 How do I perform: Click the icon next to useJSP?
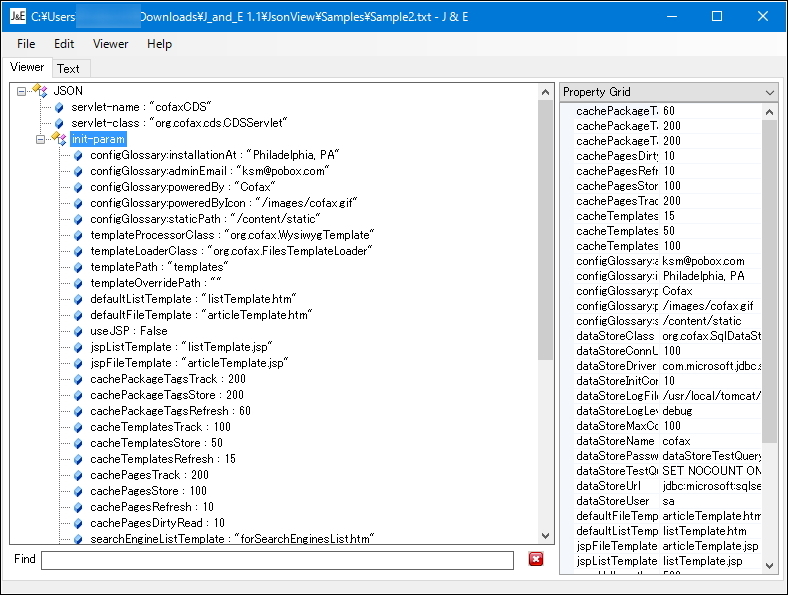78,332
